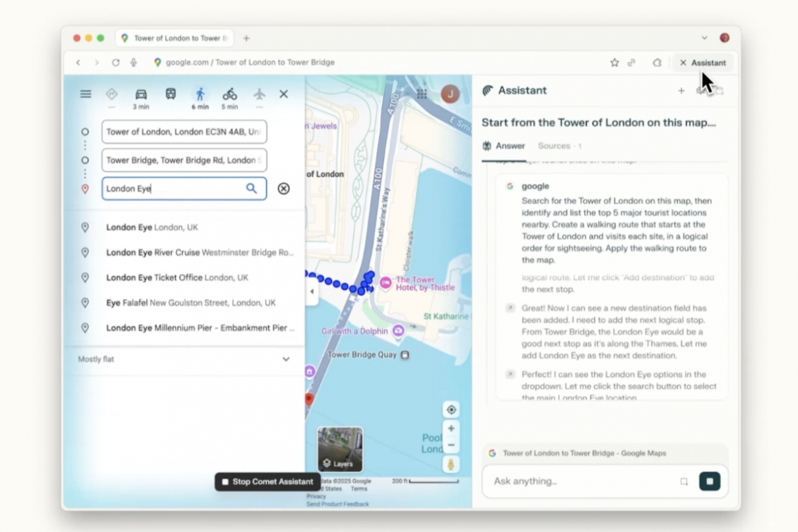This screenshot has height=532, width=798.
Task: Stop Comet Assistant
Action: pos(267,481)
